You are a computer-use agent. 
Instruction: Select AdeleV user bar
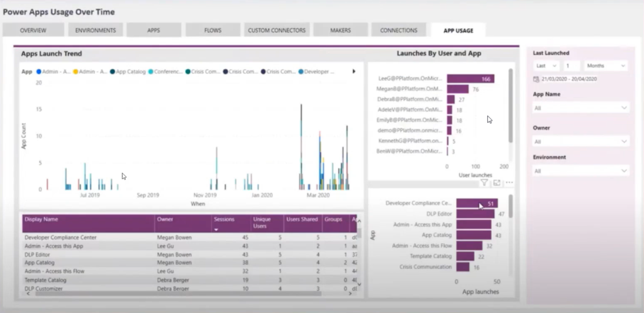(450, 110)
